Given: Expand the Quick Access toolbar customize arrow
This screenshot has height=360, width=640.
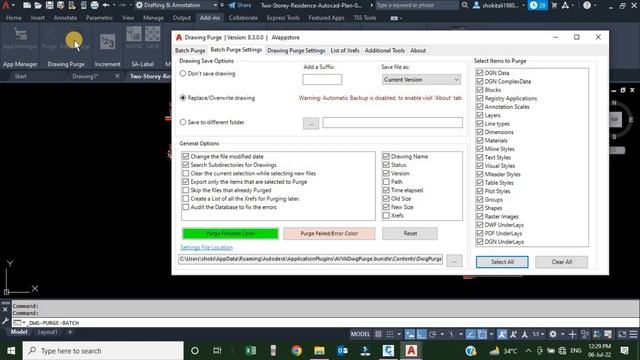Looking at the screenshot, I should (x=222, y=5).
